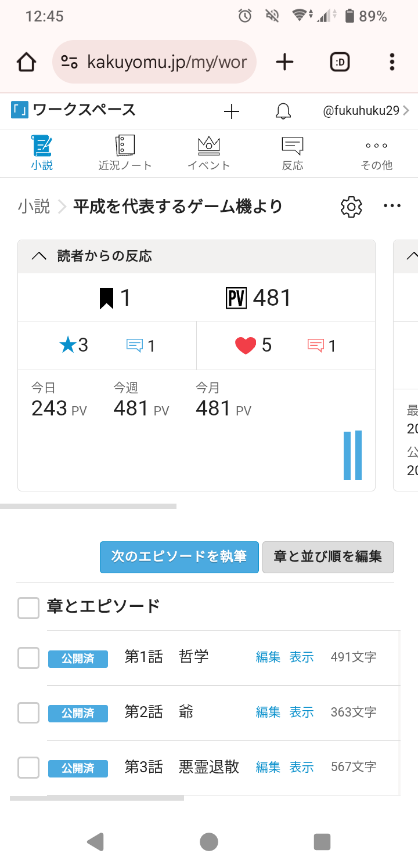Check the 章とエピソード select-all checkbox
The height and width of the screenshot is (868, 418).
(x=28, y=607)
